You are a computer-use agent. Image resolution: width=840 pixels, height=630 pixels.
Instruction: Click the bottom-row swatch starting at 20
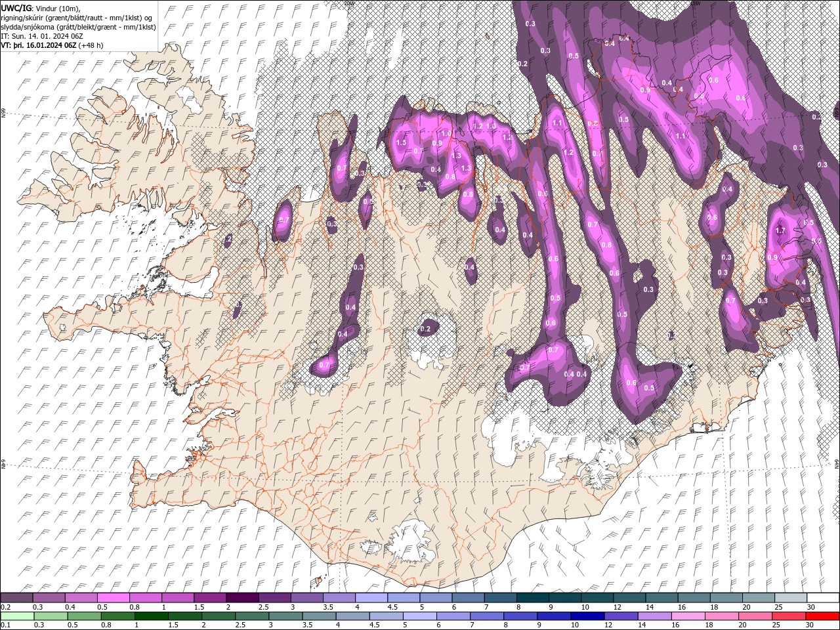tap(757, 616)
